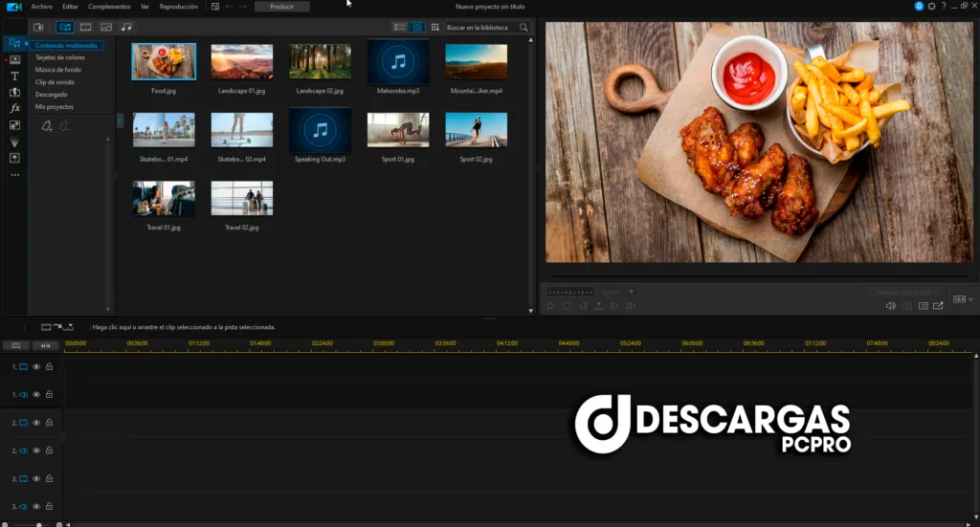The height and width of the screenshot is (527, 980).
Task: Click the Producir button
Action: (281, 7)
